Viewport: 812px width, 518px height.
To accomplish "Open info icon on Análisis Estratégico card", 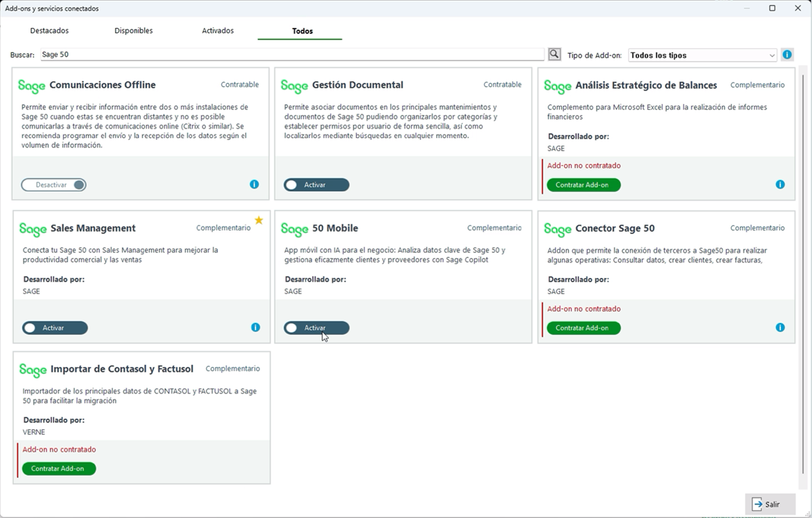I will [x=780, y=184].
